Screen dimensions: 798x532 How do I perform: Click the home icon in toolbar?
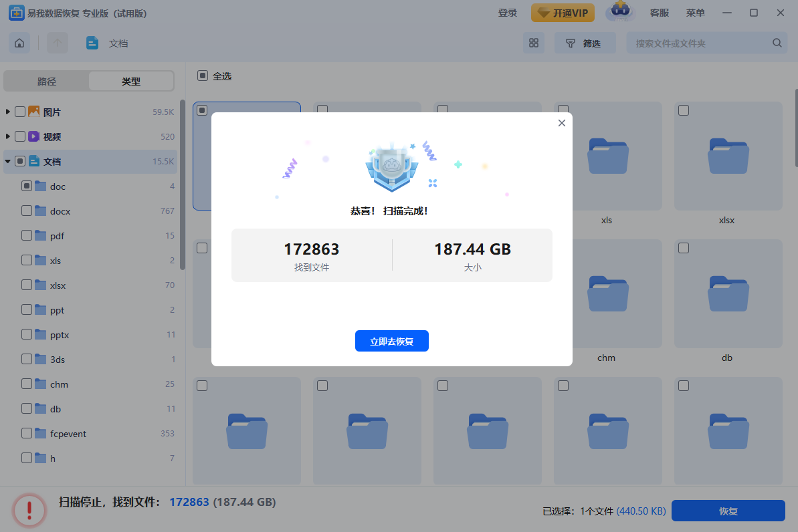(x=19, y=43)
